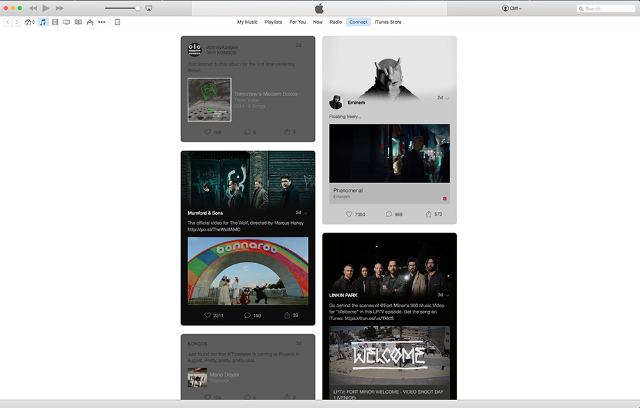The width and height of the screenshot is (640, 408).
Task: Click the play button
Action: (46, 8)
